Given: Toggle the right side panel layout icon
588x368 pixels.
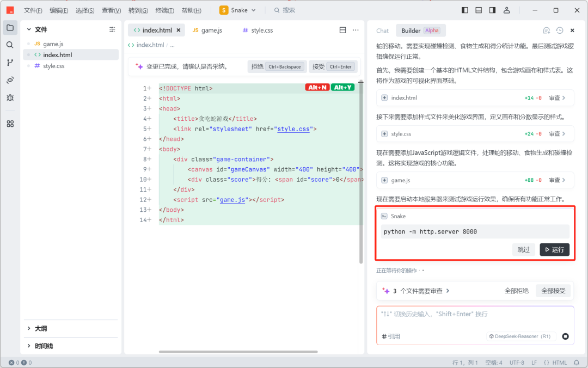Looking at the screenshot, I should 492,10.
